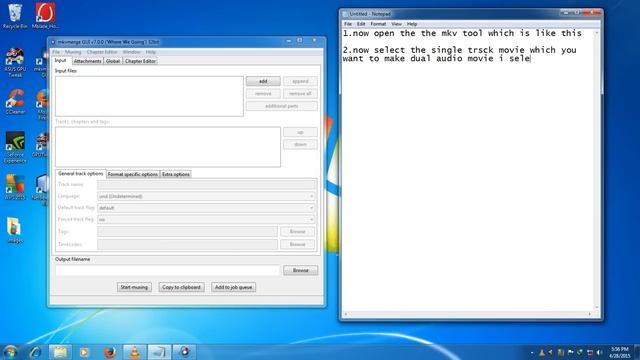This screenshot has height=360, width=640.
Task: Open VLC media player from the taskbar
Action: click(135, 352)
